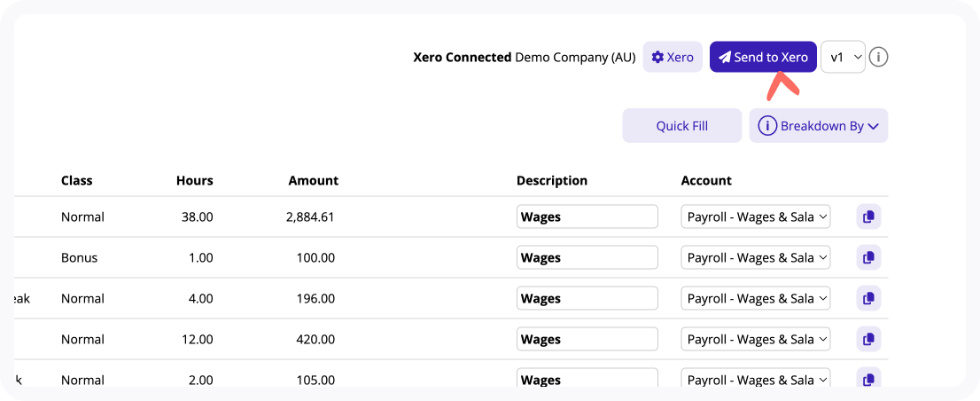Copy the 196.00 row using copy icon
The width and height of the screenshot is (980, 401).
click(868, 298)
